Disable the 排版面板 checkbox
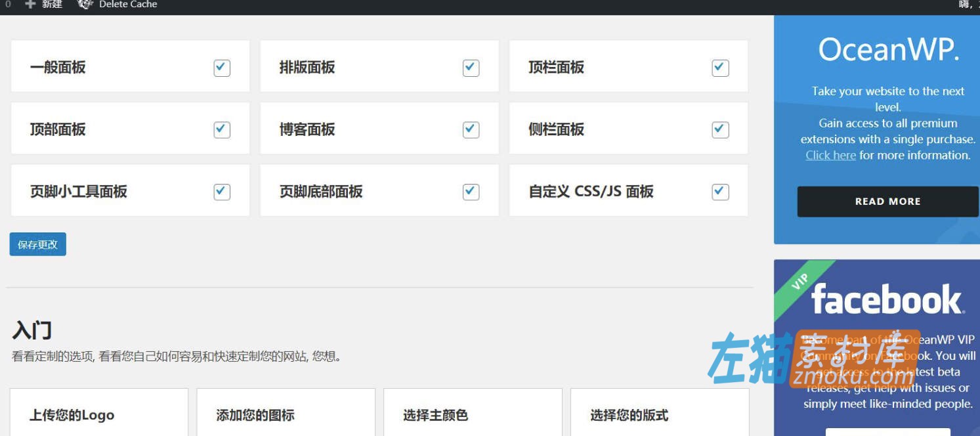The height and width of the screenshot is (436, 980). point(470,67)
